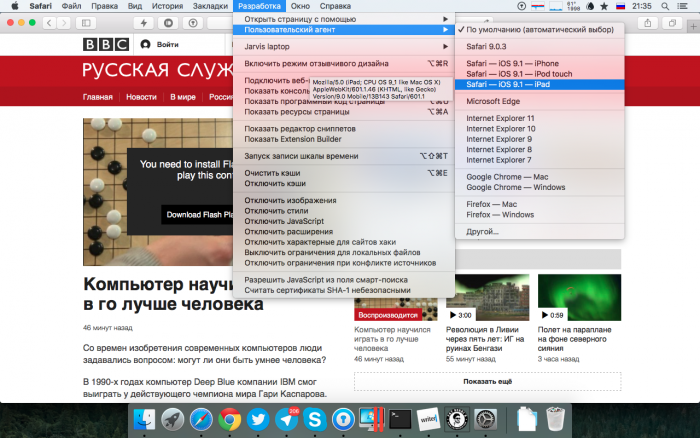Open Launchpad rocket icon in dock

click(172, 419)
